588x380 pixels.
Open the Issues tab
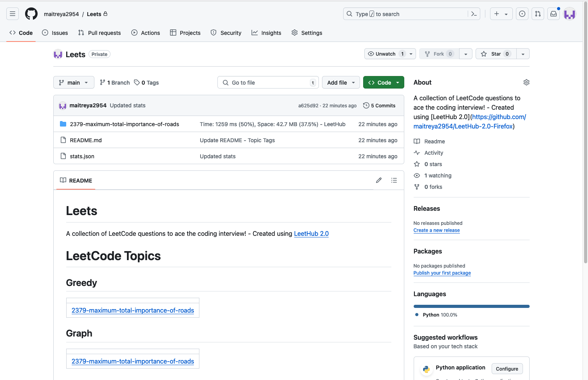tap(55, 33)
